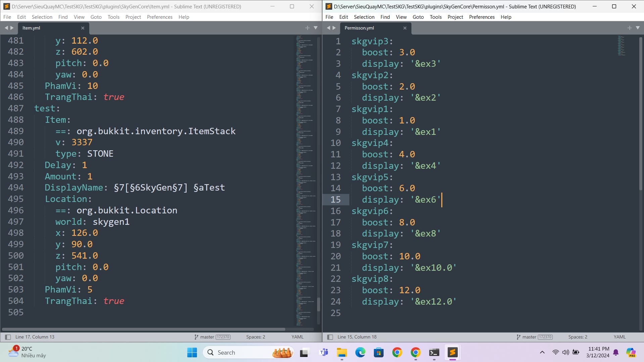This screenshot has width=644, height=362.
Task: Click the Sublime Text logo in Item.yml title bar
Action: coord(6,6)
